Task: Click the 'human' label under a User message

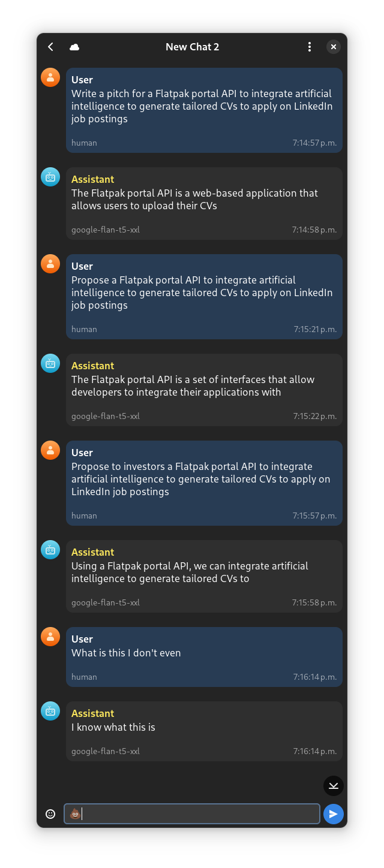Action: click(84, 143)
